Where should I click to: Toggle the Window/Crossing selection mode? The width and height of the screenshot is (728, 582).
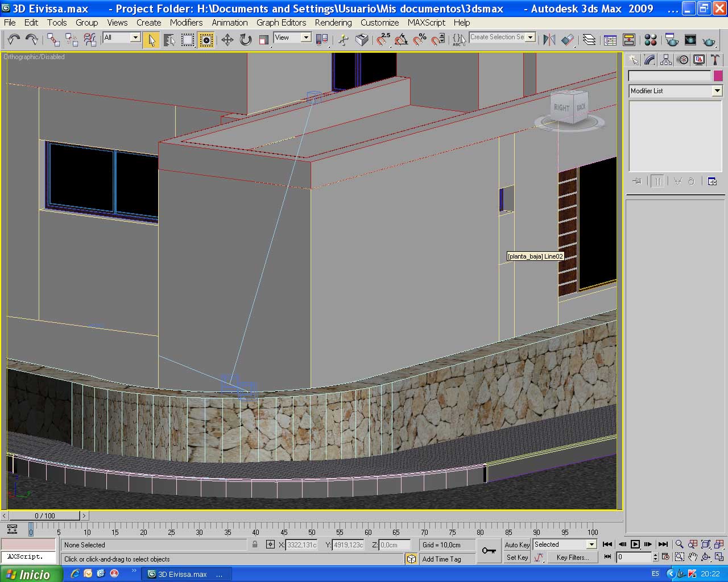pos(206,39)
